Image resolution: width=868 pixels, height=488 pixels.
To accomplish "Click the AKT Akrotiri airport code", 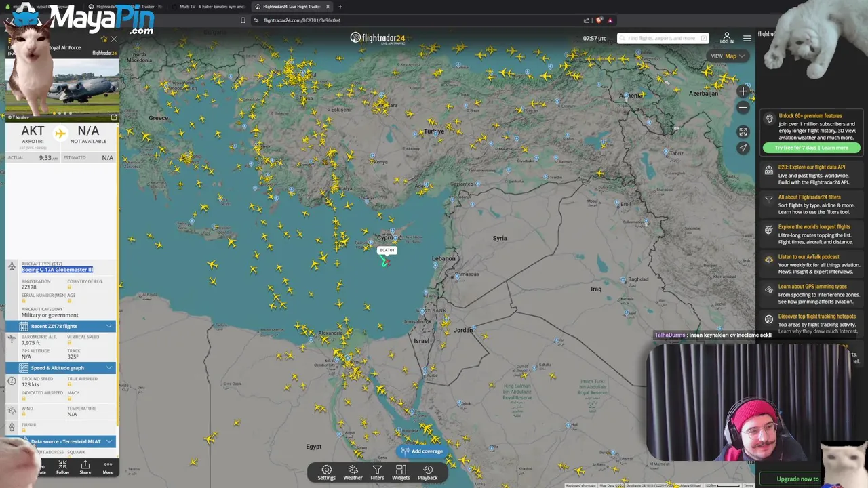I will (33, 131).
